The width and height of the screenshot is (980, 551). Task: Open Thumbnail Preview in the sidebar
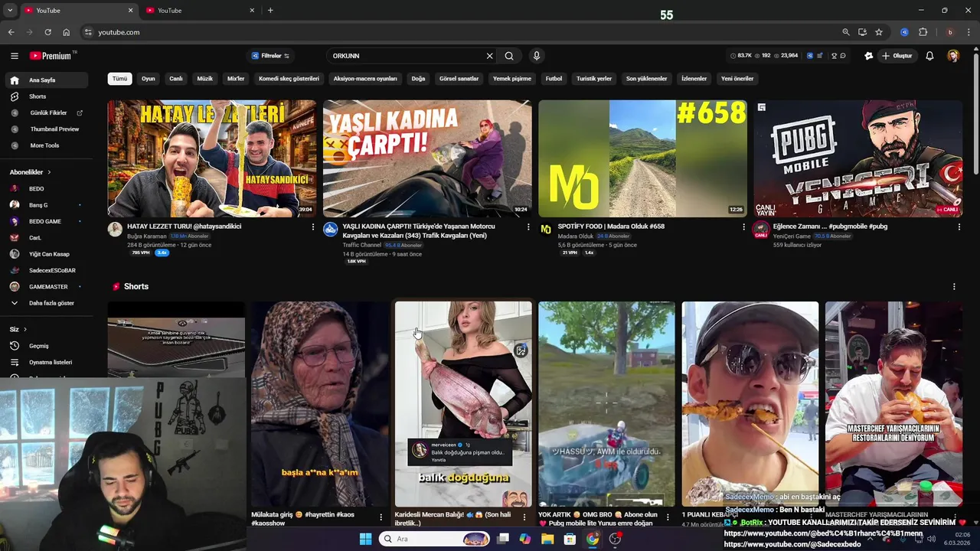[46, 129]
